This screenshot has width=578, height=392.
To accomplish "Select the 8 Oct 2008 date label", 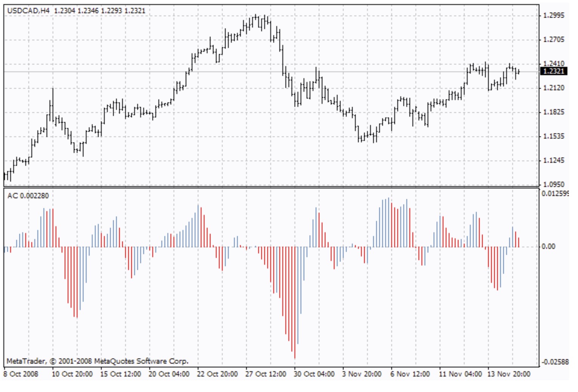I will [21, 374].
